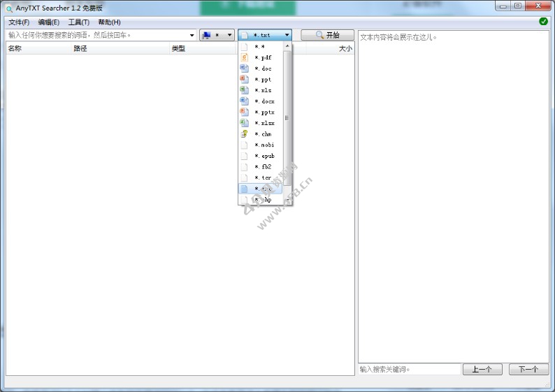Click the 下一个 next button
Screen dimensions: 555x392
point(529,370)
